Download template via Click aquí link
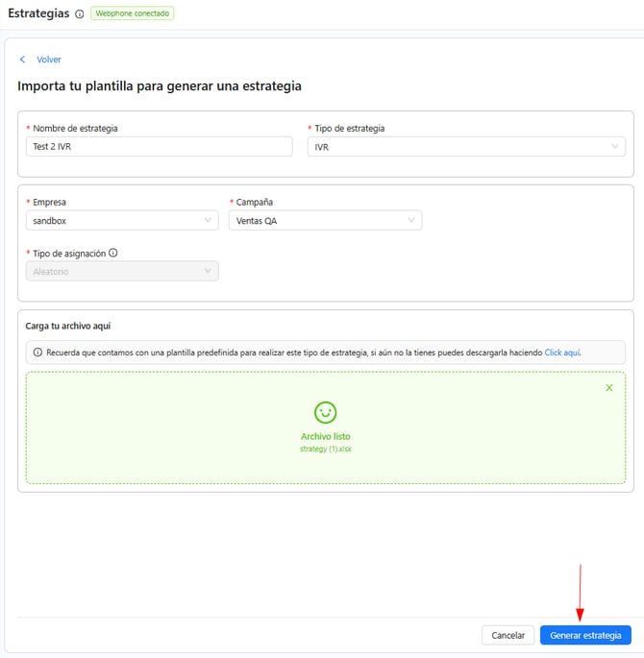Screen dimensions: 644x658 [562, 353]
